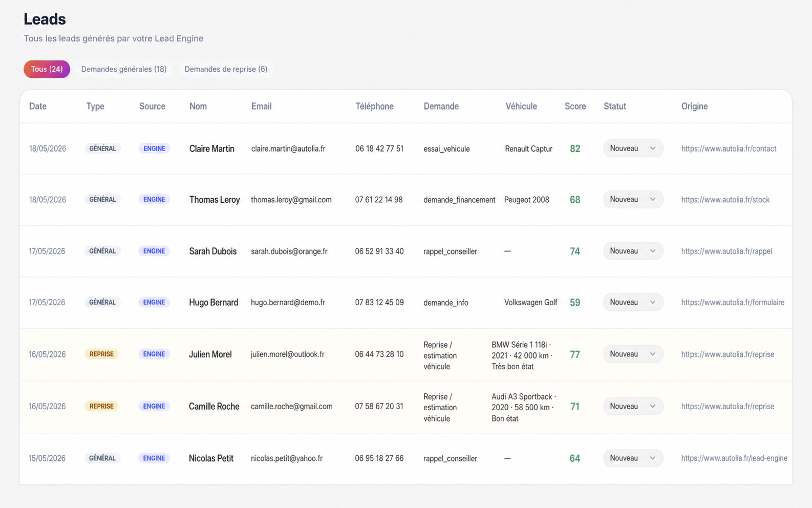Select the name Julien Morel
Screen dimensions: 812x508
[x=210, y=354]
